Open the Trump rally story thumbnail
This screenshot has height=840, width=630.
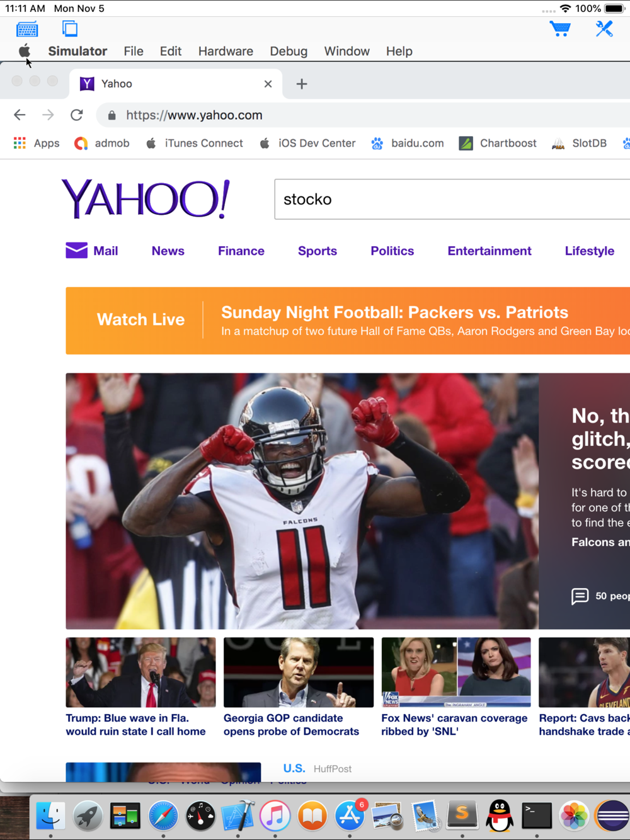coord(140,673)
